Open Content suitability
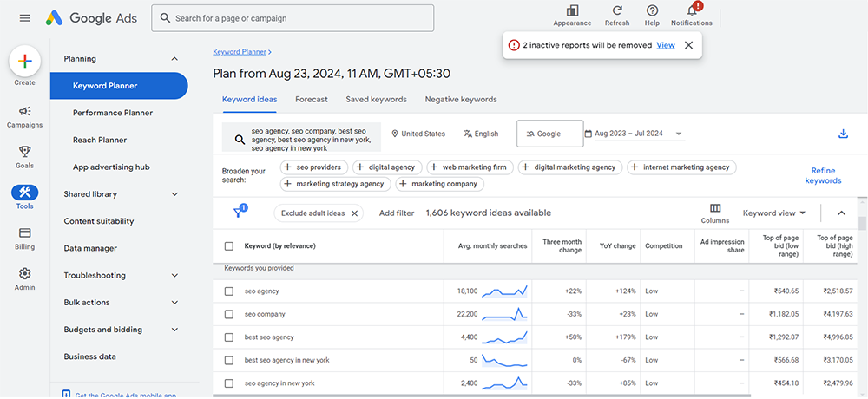 click(99, 221)
